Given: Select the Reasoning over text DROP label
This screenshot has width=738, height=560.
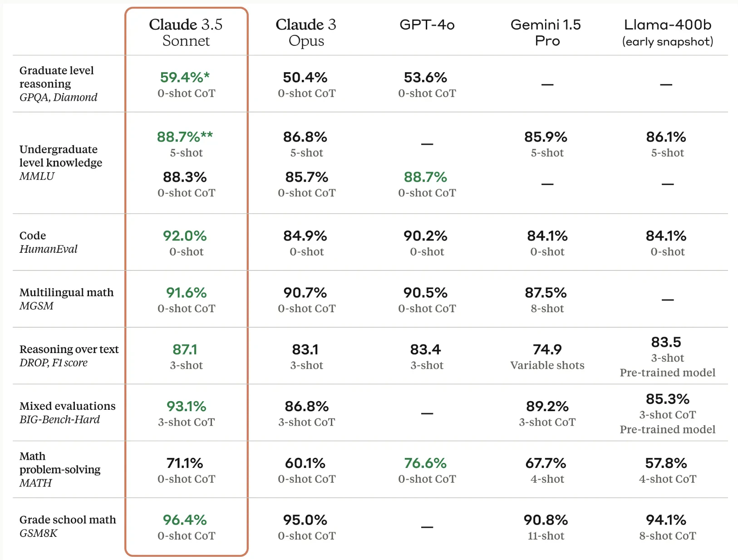Looking at the screenshot, I should (x=69, y=355).
